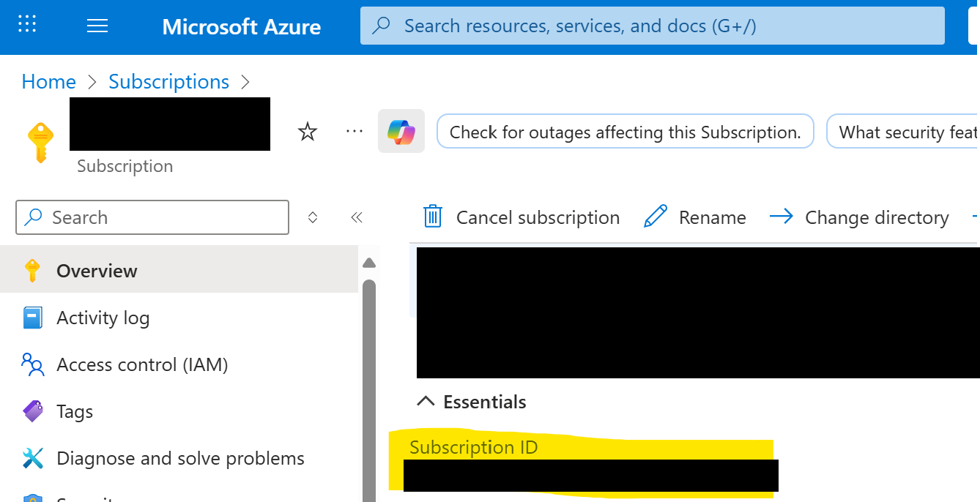Image resolution: width=980 pixels, height=502 pixels.
Task: Open the Overview menu entry
Action: tap(96, 270)
